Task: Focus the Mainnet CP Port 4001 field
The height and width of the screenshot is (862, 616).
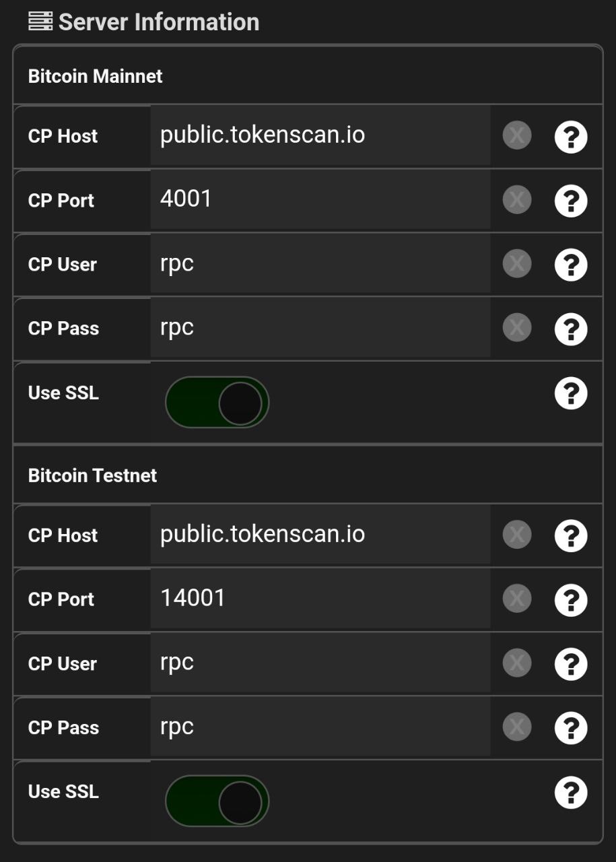Action: [x=320, y=200]
